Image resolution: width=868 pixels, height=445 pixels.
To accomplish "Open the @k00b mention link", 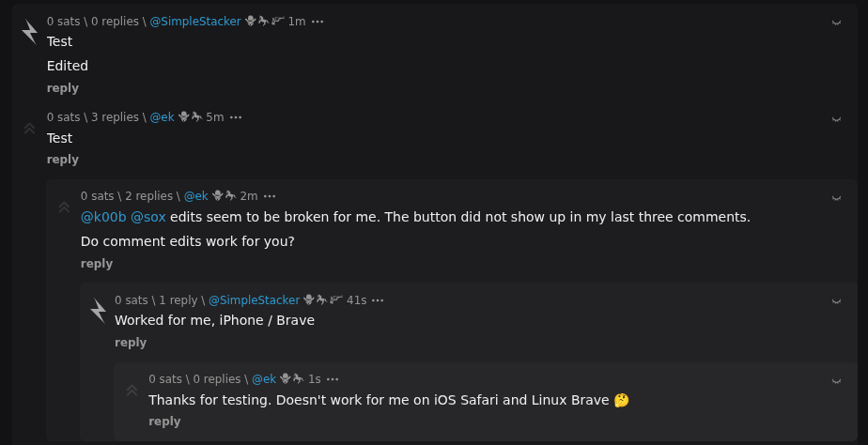I will 103,217.
